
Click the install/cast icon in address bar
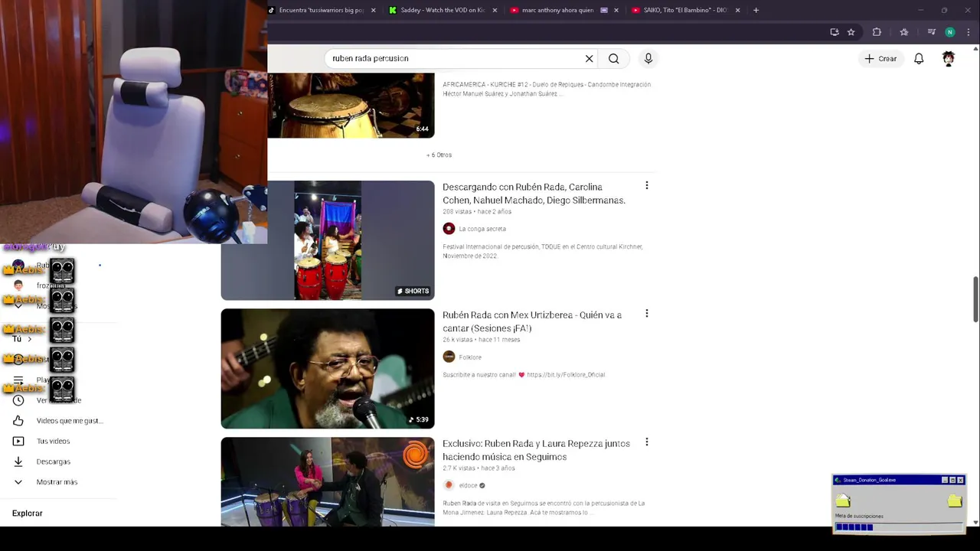(834, 32)
